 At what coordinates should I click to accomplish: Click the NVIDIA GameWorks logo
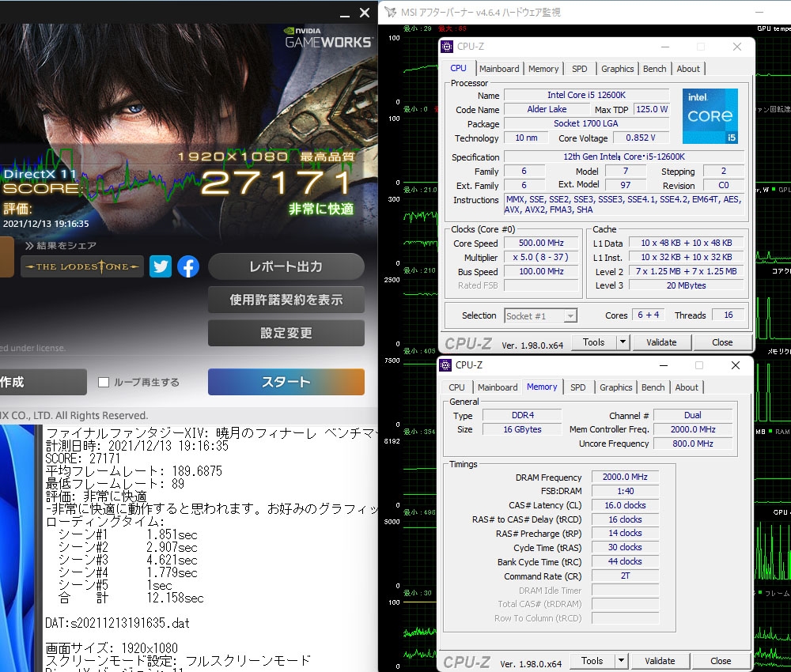coord(329,38)
